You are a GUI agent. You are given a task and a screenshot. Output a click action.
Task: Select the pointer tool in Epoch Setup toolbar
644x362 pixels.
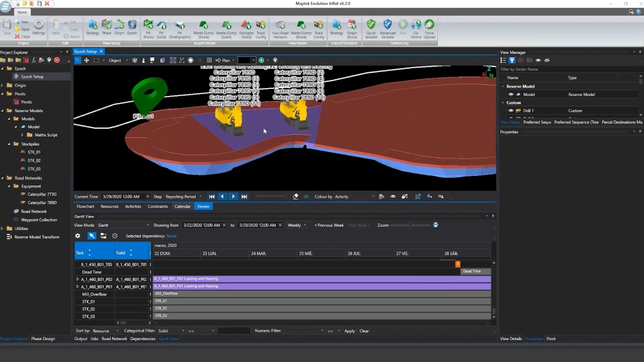pyautogui.click(x=78, y=61)
